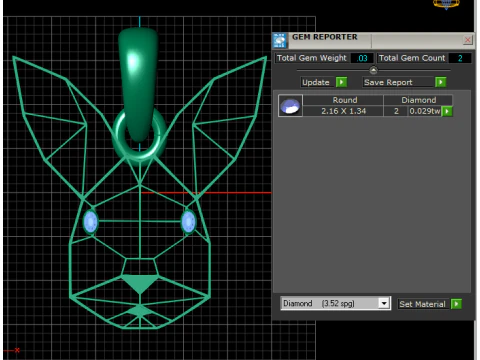Click the 0.029tw weight cell
Image resolution: width=480 pixels, height=360 pixels.
point(425,111)
